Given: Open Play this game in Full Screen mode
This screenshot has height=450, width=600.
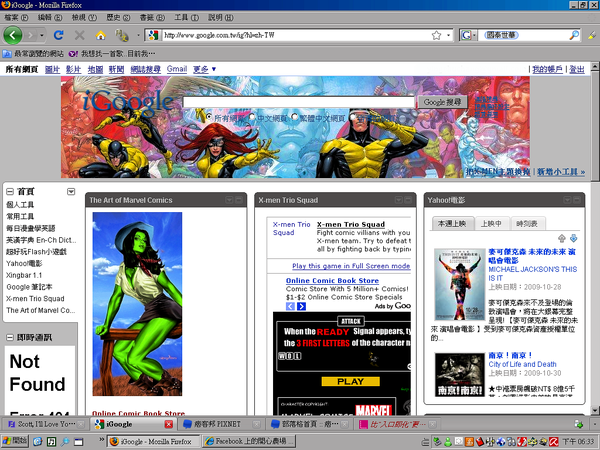Looking at the screenshot, I should (x=351, y=266).
